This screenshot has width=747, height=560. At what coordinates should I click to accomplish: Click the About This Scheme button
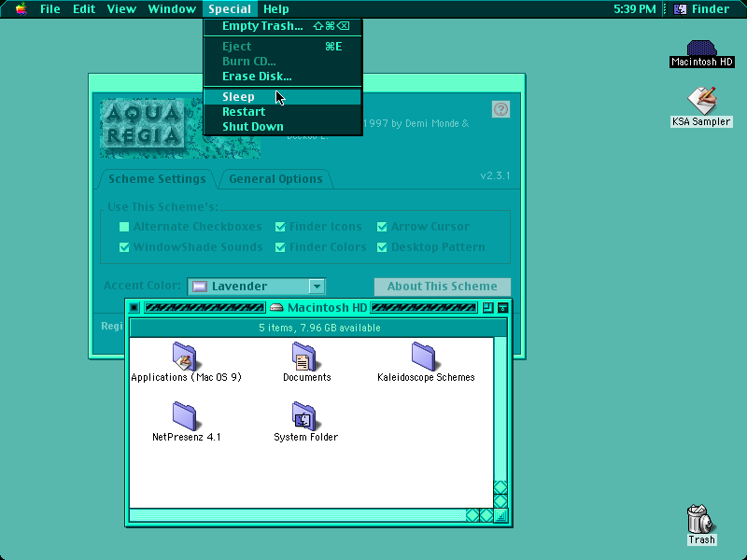(442, 287)
